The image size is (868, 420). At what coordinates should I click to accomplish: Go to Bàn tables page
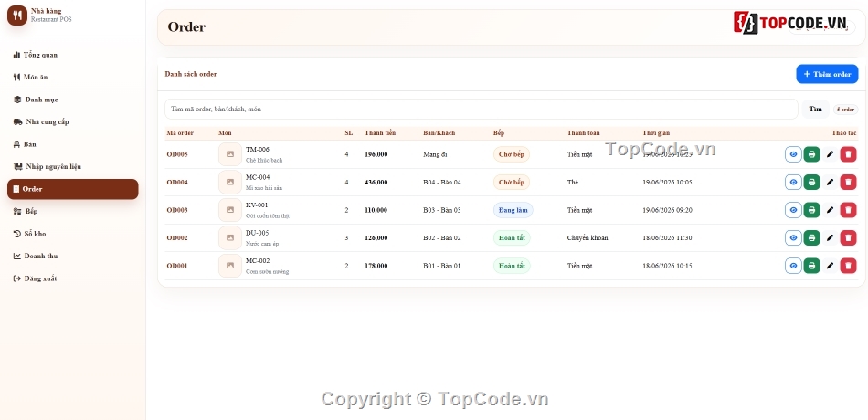tap(72, 144)
